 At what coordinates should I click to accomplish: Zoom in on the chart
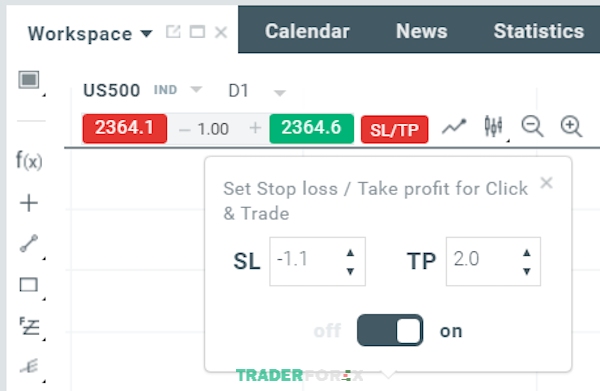point(571,127)
